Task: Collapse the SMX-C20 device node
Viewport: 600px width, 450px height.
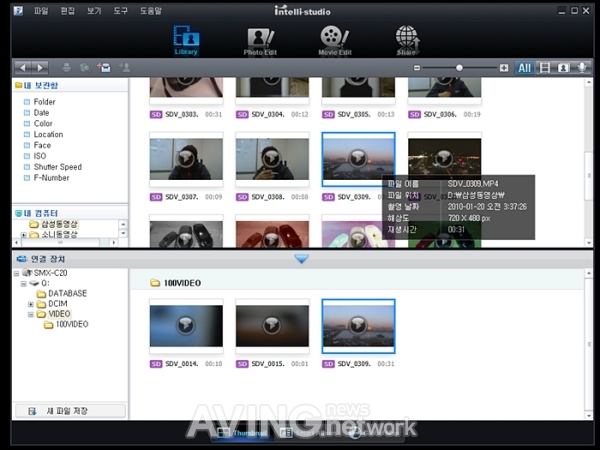Action: 16,273
